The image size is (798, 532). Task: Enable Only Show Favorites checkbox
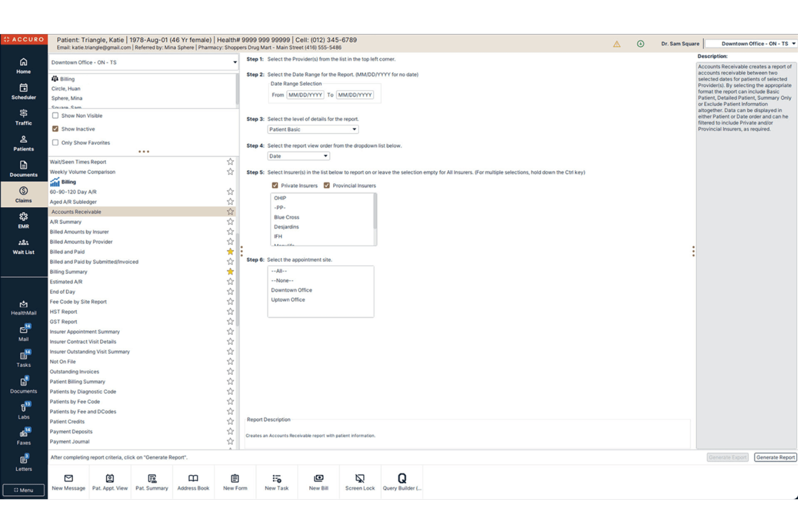tap(55, 142)
